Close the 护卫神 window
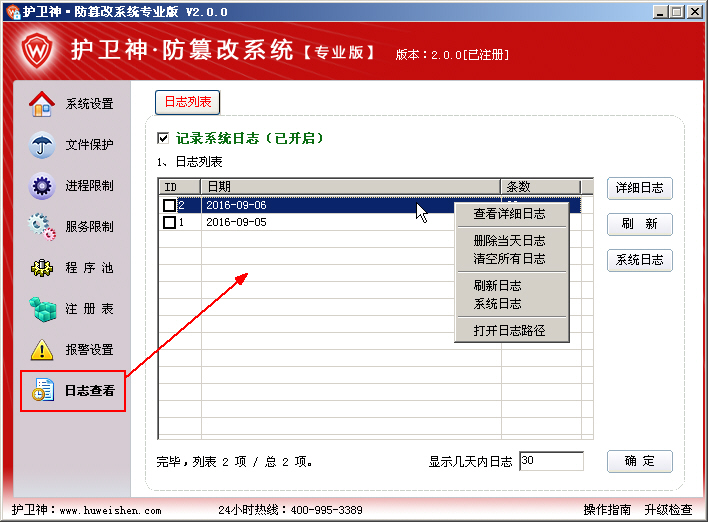Screen dimensions: 708x522 point(695,12)
